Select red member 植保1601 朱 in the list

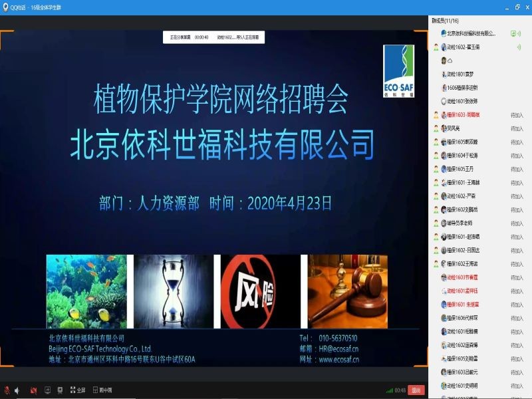click(x=479, y=305)
